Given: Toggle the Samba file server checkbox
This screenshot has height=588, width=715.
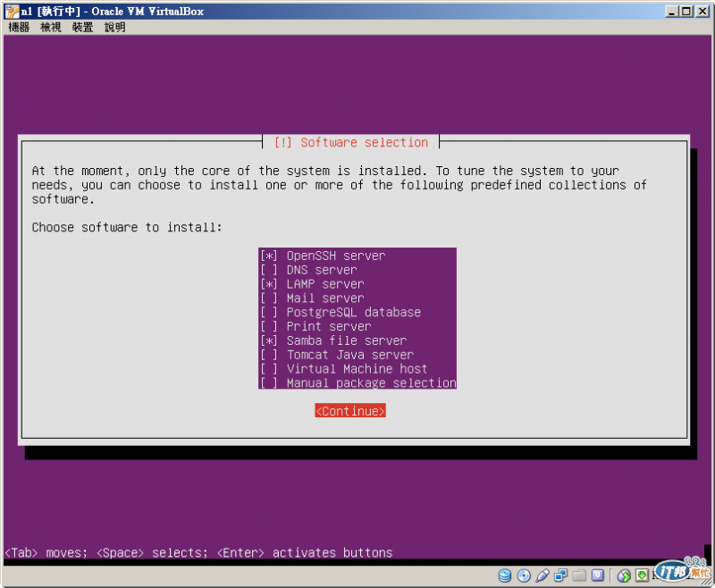Looking at the screenshot, I should [x=269, y=340].
